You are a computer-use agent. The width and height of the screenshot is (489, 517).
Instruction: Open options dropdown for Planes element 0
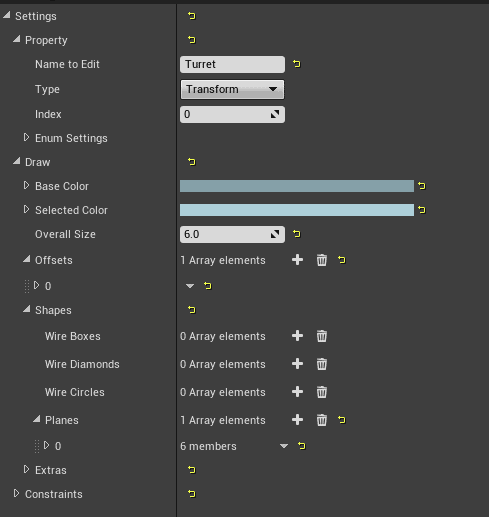284,446
